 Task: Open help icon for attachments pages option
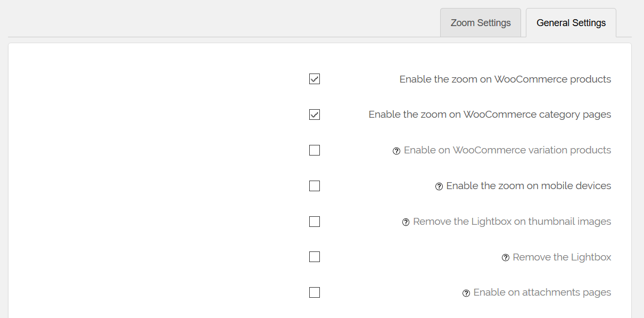point(466,293)
